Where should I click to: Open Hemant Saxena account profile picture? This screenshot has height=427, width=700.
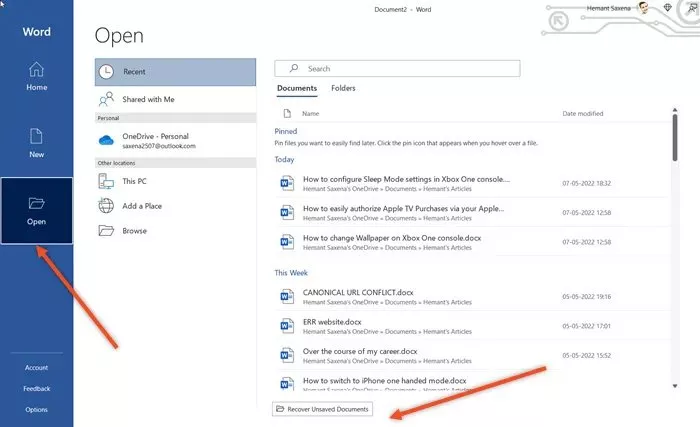point(643,8)
